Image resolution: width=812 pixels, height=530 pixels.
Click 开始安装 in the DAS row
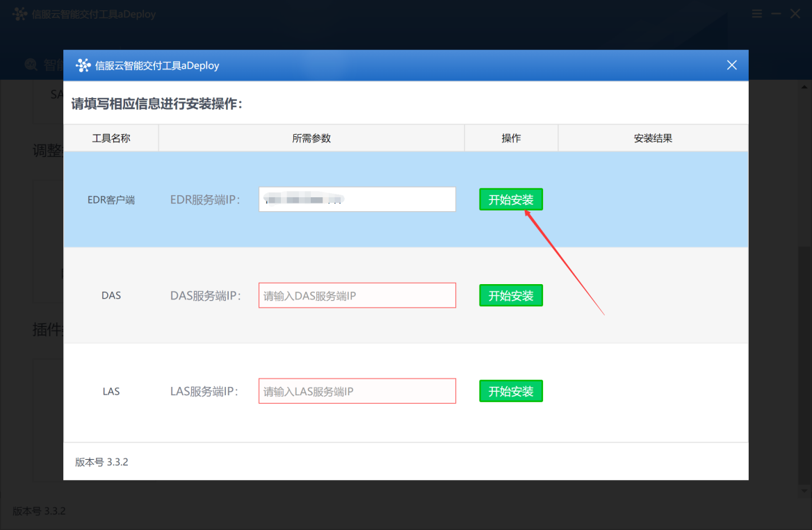[510, 295]
